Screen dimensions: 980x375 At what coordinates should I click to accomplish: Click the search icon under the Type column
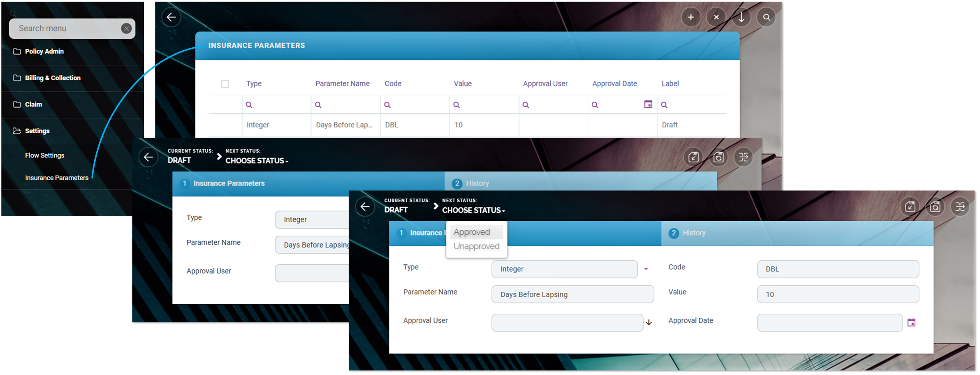(249, 105)
